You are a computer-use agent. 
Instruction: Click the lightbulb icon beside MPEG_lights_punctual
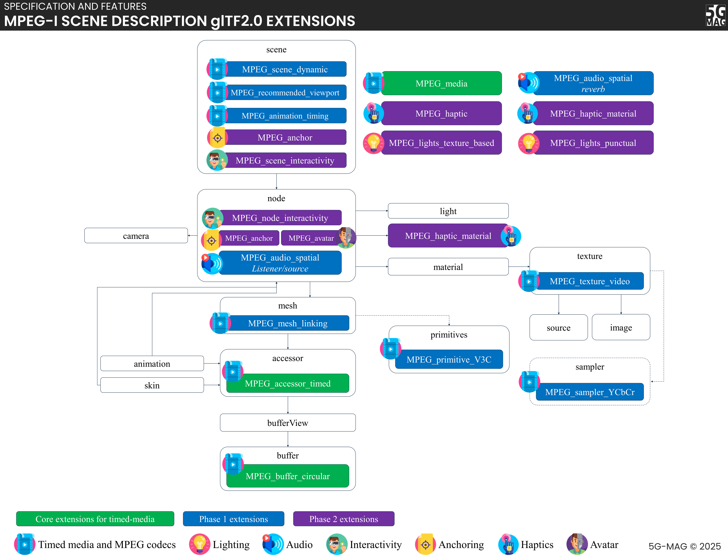click(529, 143)
